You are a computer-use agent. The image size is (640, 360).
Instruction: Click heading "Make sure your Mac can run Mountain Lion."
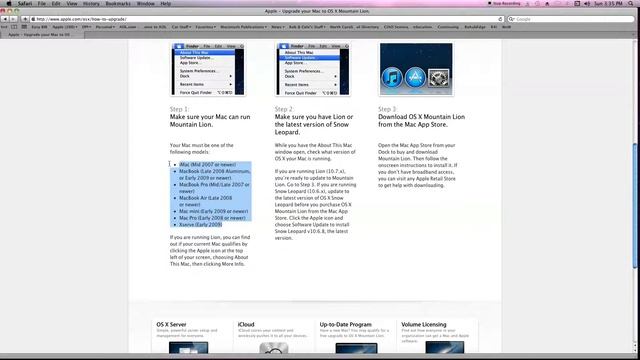coord(210,120)
